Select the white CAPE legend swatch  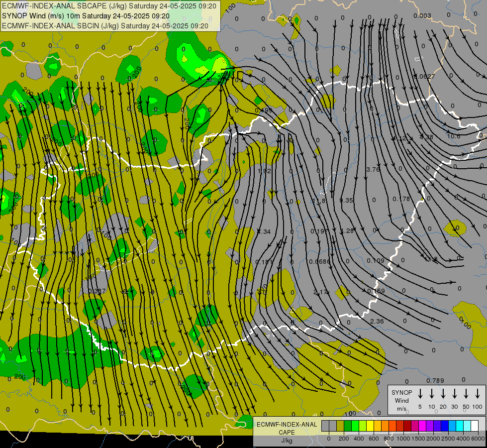click(474, 426)
